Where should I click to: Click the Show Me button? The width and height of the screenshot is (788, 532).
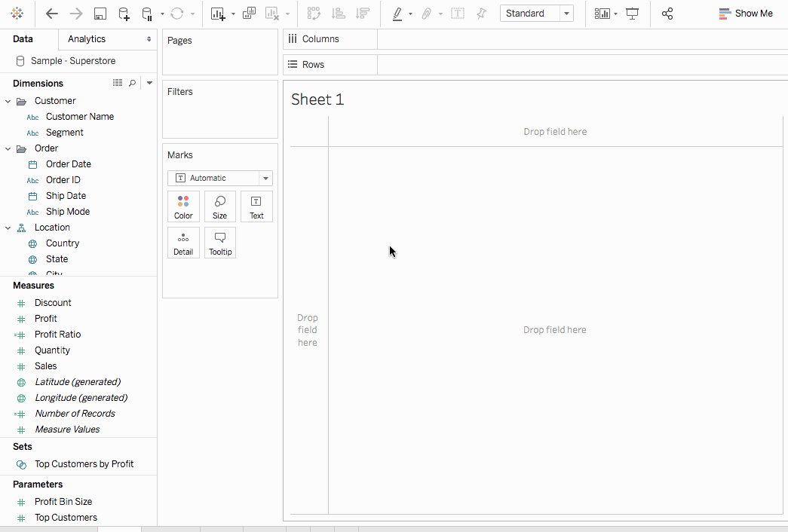pos(746,14)
